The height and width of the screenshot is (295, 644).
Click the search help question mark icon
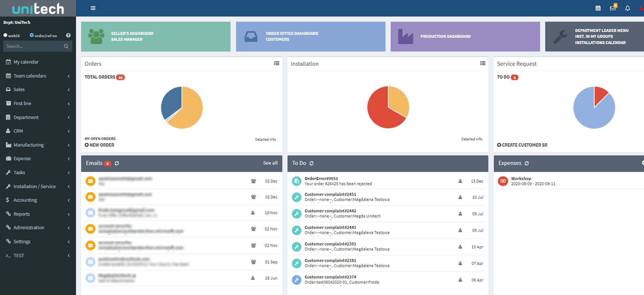click(68, 35)
